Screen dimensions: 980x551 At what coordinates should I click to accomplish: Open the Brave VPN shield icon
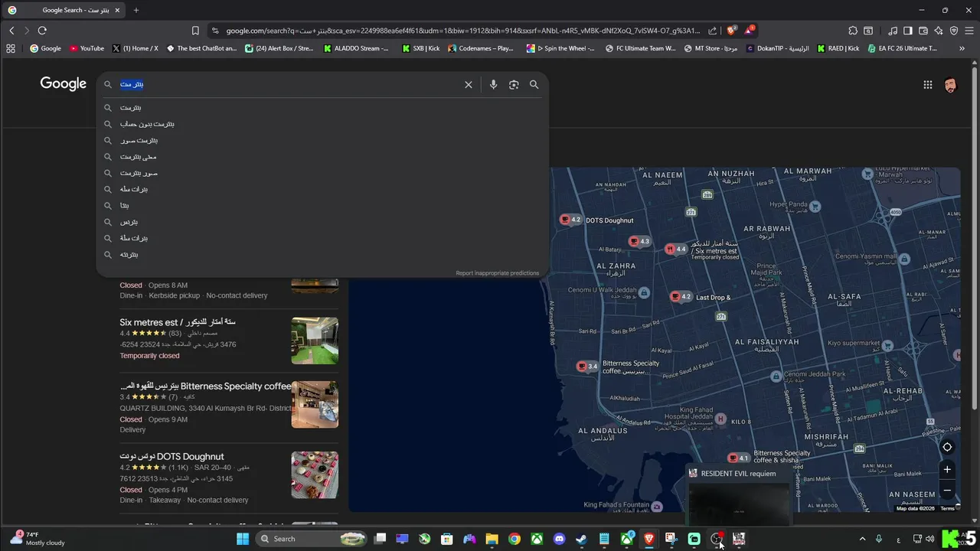[954, 31]
